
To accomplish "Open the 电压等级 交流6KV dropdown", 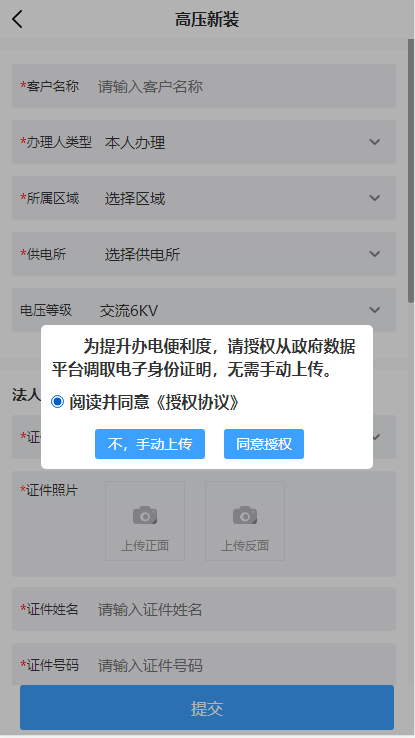I will (204, 310).
